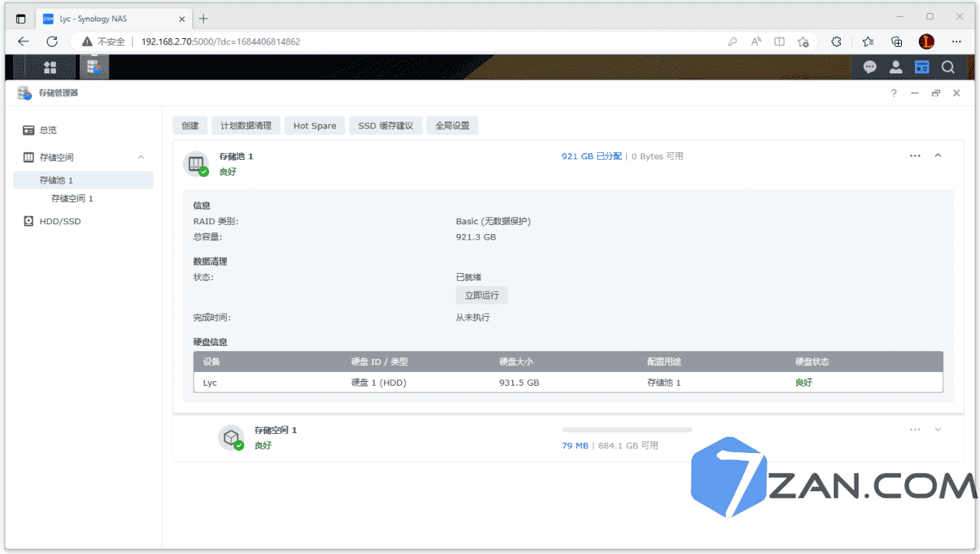
Task: Click the 立即运行 button
Action: [x=482, y=295]
